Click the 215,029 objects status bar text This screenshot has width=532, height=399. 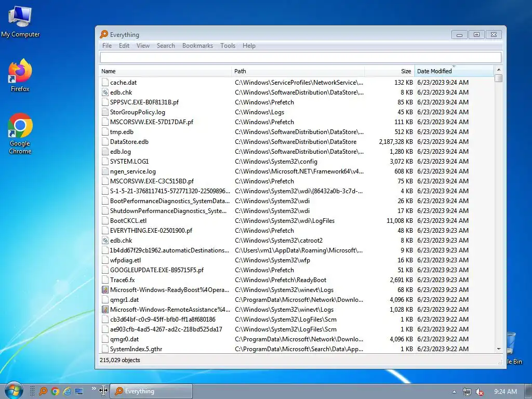click(120, 360)
